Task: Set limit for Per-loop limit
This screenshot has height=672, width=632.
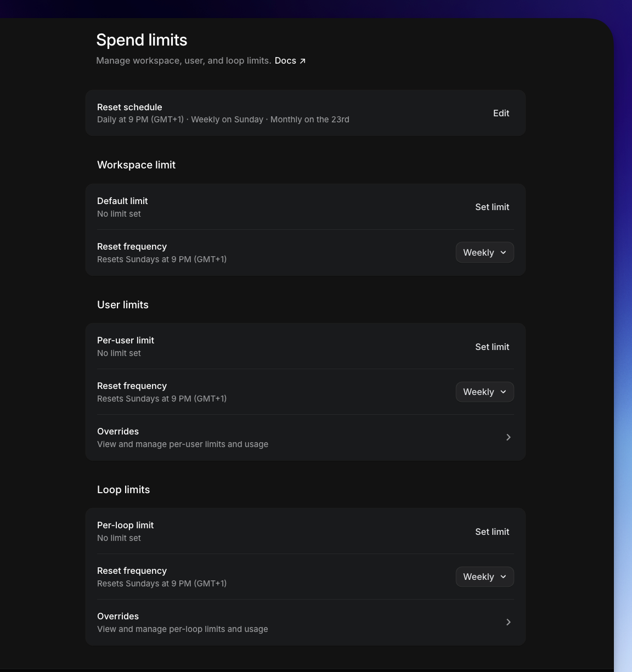Action: (492, 532)
